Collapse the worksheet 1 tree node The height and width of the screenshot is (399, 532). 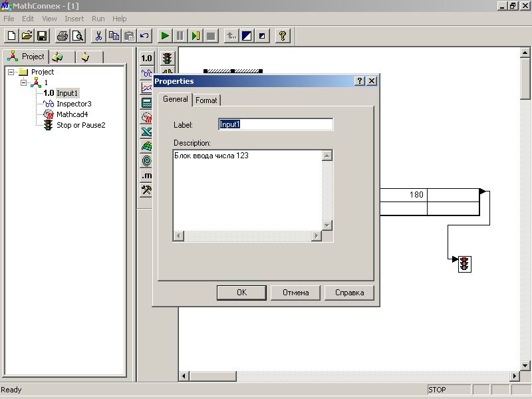click(x=23, y=82)
